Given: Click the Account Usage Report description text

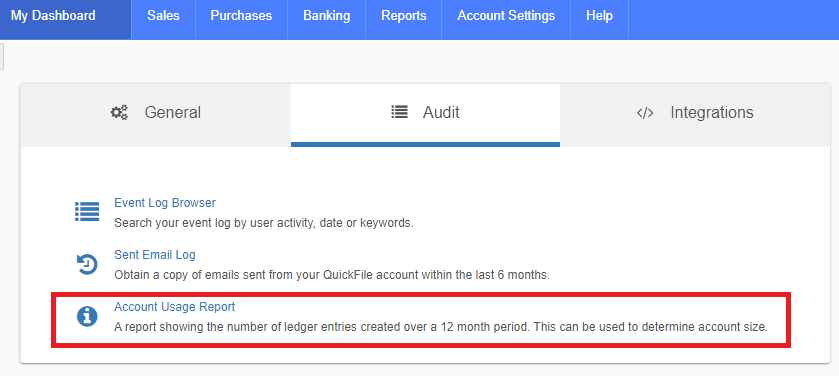Looking at the screenshot, I should pos(441,327).
